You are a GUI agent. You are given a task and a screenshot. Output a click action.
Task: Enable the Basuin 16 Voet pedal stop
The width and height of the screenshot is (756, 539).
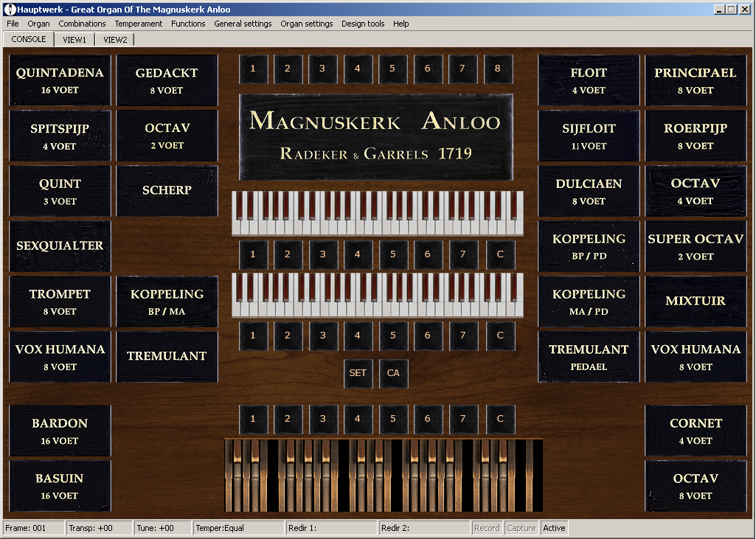[x=60, y=486]
